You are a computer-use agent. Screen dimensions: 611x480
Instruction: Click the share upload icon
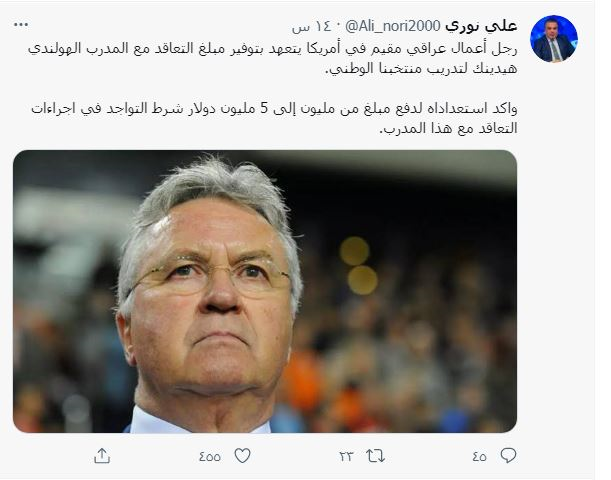pyautogui.click(x=102, y=455)
